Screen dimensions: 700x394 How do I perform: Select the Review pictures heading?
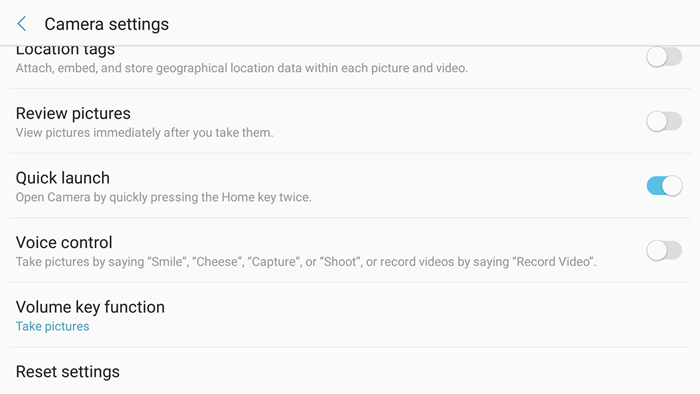(x=73, y=113)
